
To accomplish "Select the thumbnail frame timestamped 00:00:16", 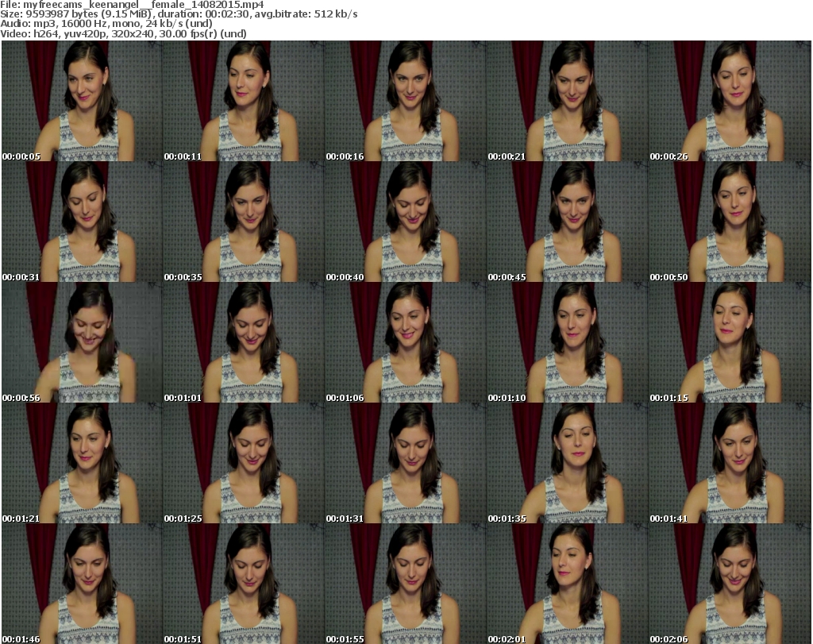I will tap(406, 101).
